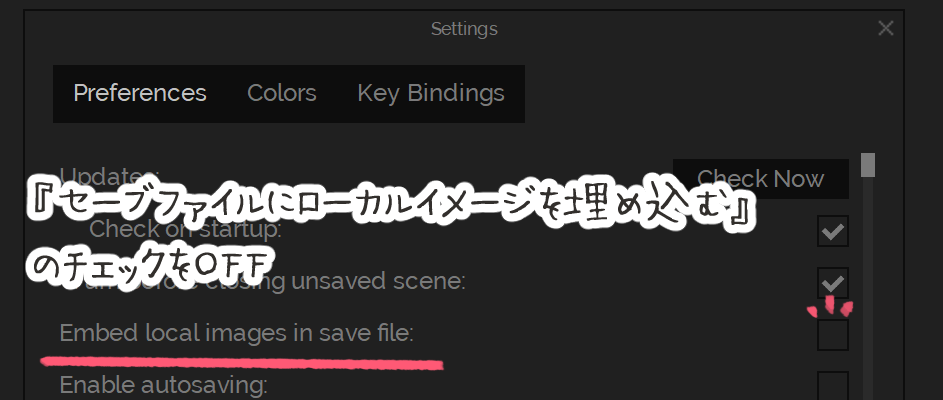Untick the closing unsaved scene confirmation checkbox
This screenshot has height=400, width=943.
pyautogui.click(x=832, y=283)
